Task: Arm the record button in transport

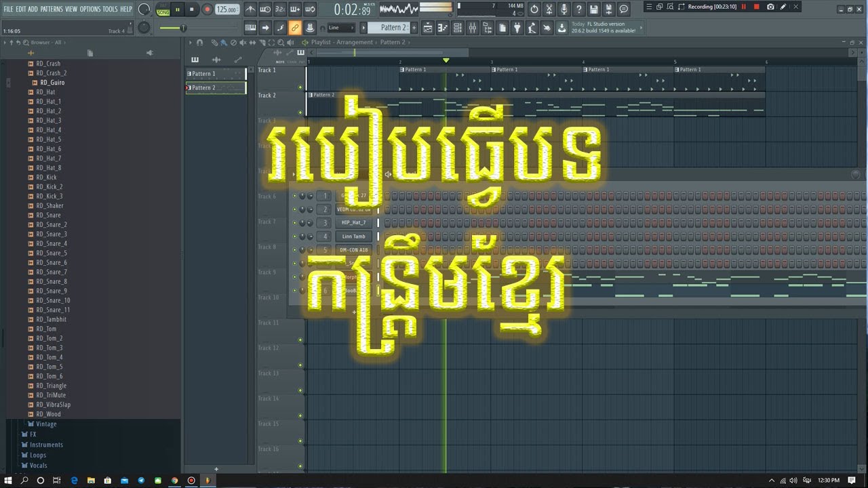Action: click(x=207, y=9)
